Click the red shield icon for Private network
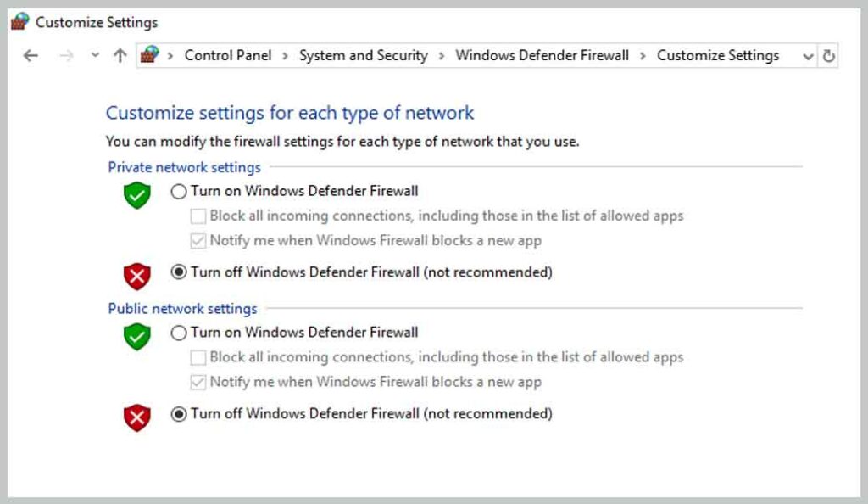The image size is (868, 504). coord(136,275)
